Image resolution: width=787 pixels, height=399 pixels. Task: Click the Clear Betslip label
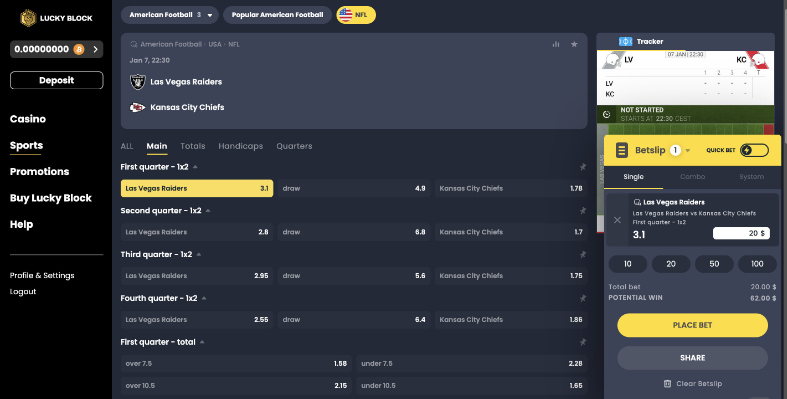[699, 383]
